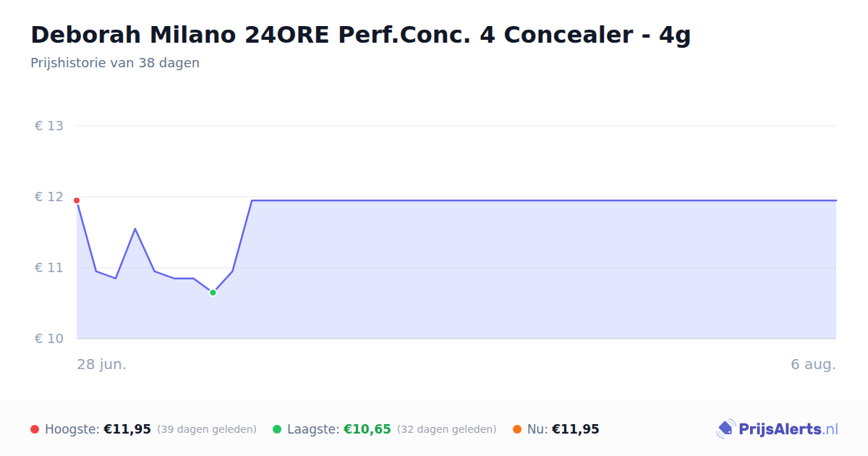Click the 28 jun. start date label
Viewport: 868px width, 456px height.
pos(102,364)
